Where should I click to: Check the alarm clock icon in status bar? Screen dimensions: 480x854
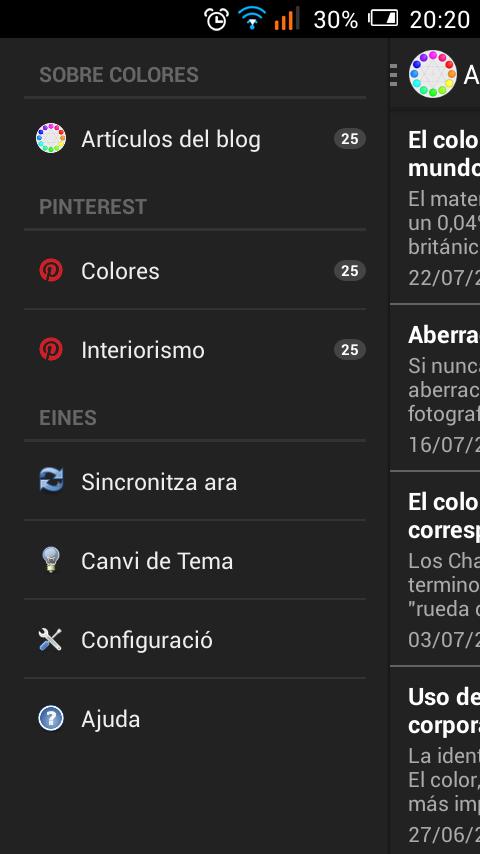pyautogui.click(x=216, y=19)
